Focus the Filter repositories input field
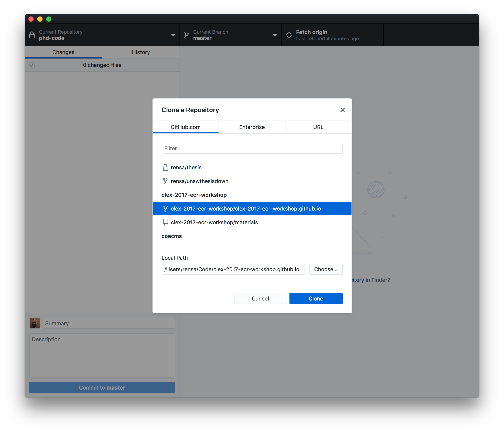 pos(252,148)
